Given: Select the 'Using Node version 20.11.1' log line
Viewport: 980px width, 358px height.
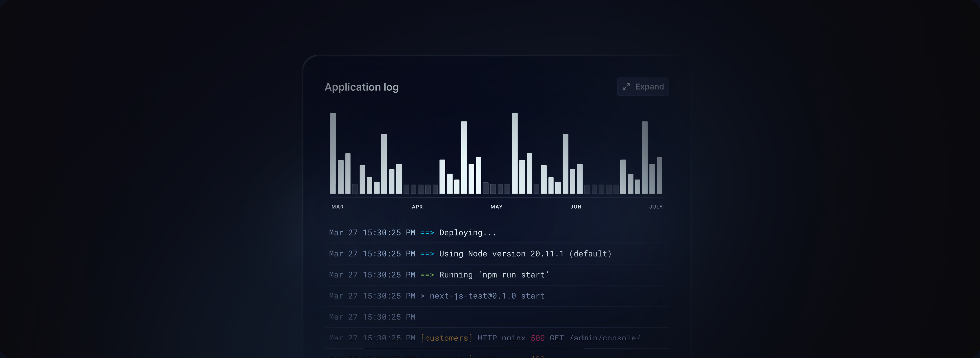Looking at the screenshot, I should pos(497,253).
